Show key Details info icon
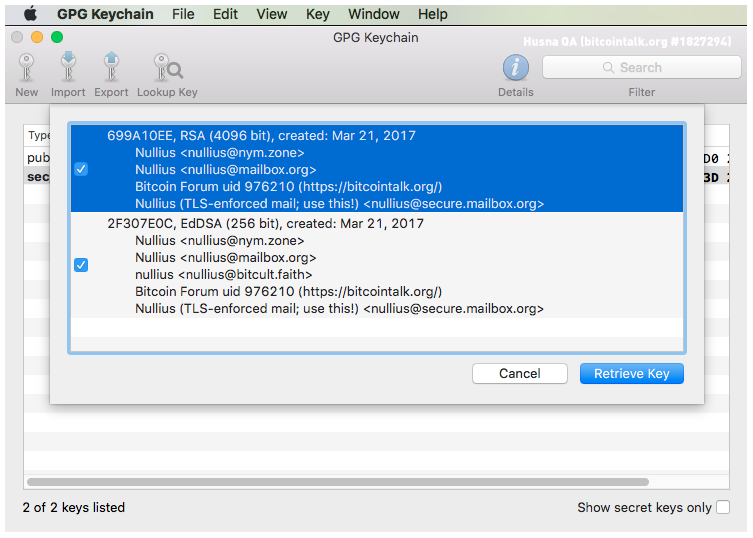This screenshot has height=538, width=753. point(515,68)
